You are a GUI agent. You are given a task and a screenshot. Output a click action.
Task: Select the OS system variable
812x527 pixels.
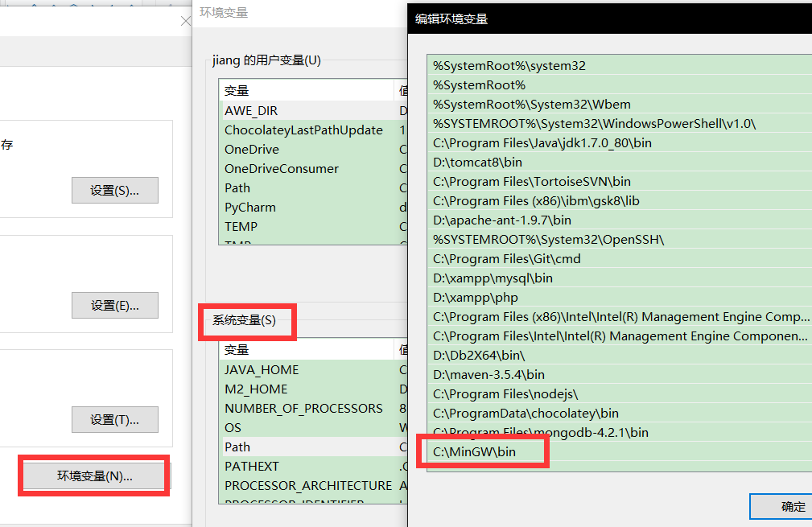pyautogui.click(x=313, y=427)
